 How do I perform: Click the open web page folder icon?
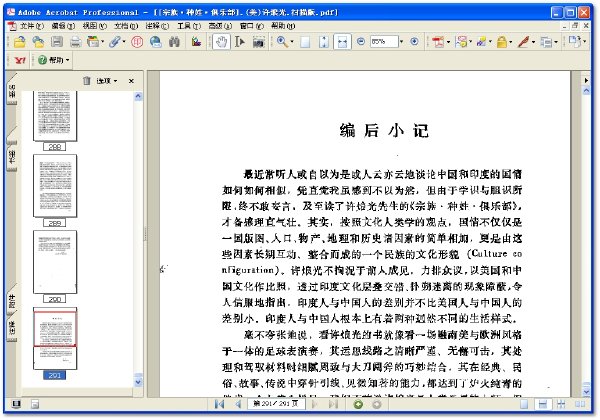click(x=38, y=42)
